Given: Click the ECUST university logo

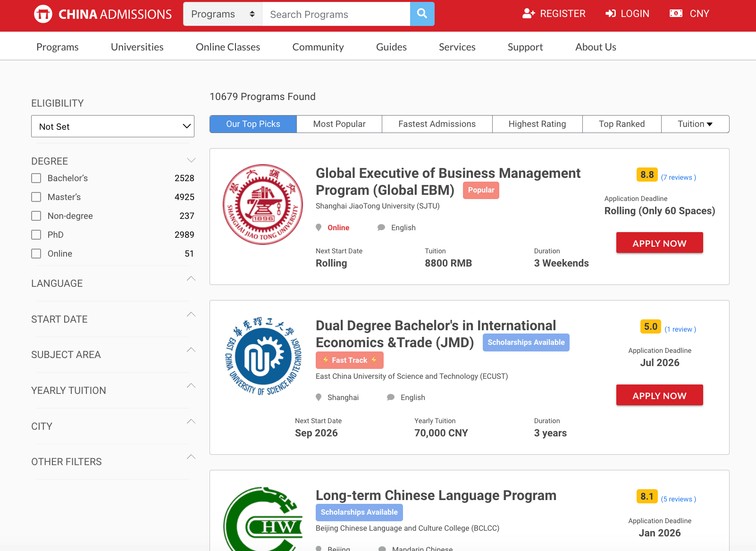Looking at the screenshot, I should coord(263,356).
